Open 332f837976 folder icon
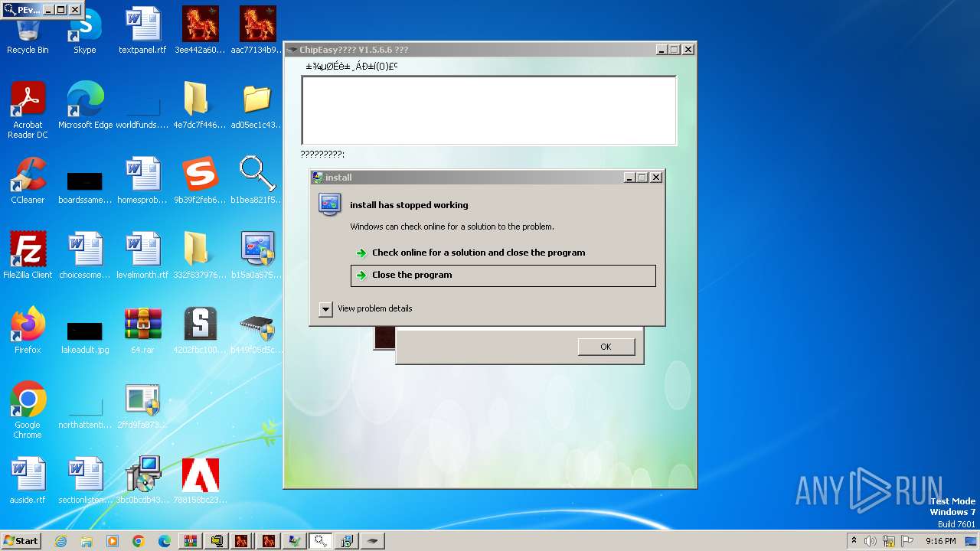Screen dimensions: 980x551 (200, 256)
